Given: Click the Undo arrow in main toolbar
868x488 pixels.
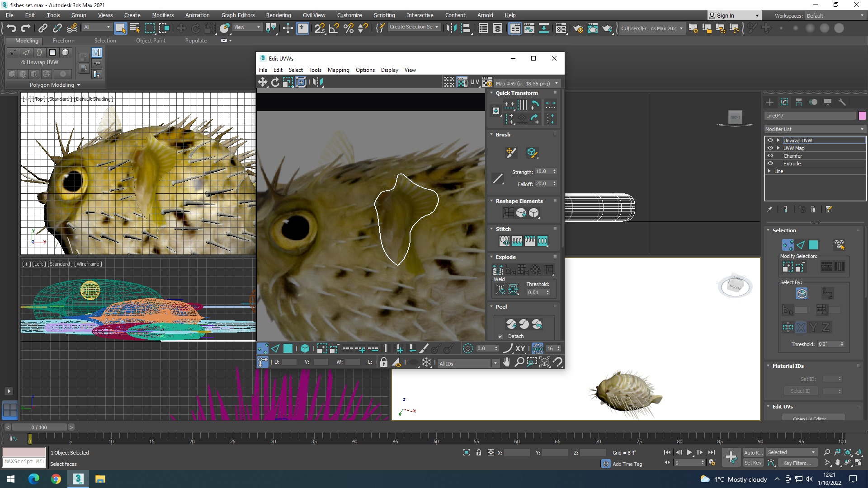Looking at the screenshot, I should [x=11, y=28].
